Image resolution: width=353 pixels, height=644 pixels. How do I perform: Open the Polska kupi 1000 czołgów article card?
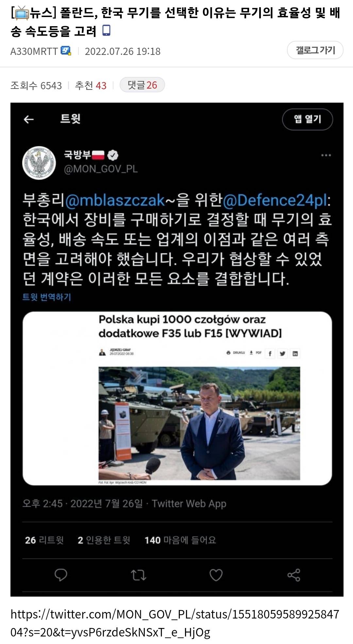point(177,398)
